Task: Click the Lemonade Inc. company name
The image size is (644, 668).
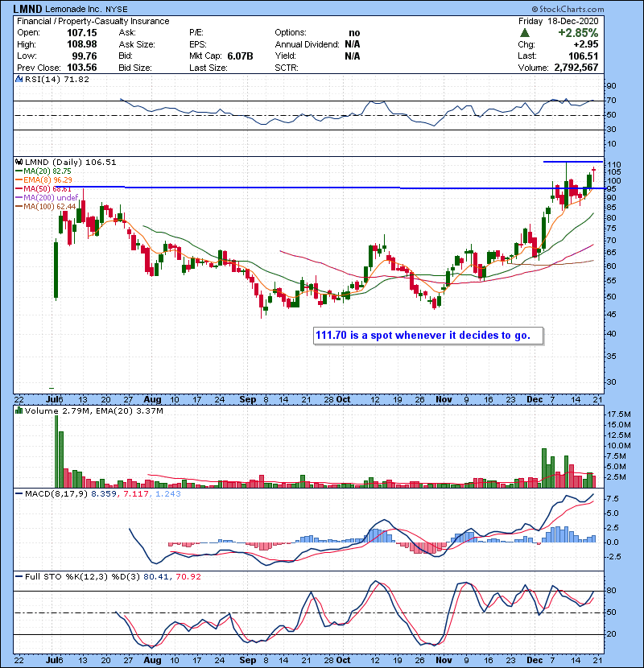Action: tap(73, 9)
